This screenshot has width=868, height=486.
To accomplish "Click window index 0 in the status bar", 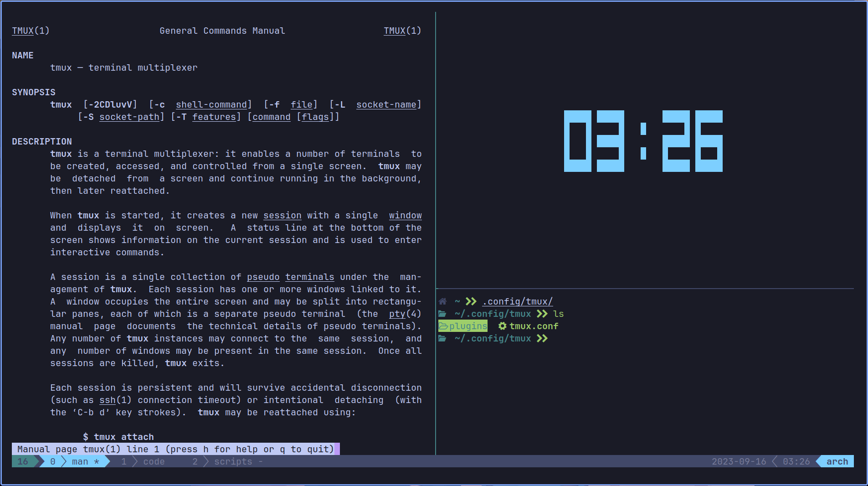I will [53, 461].
